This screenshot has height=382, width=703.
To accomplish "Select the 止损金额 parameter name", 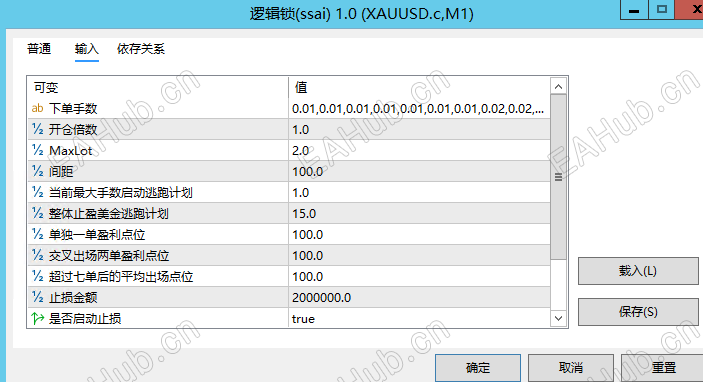I will coord(73,297).
